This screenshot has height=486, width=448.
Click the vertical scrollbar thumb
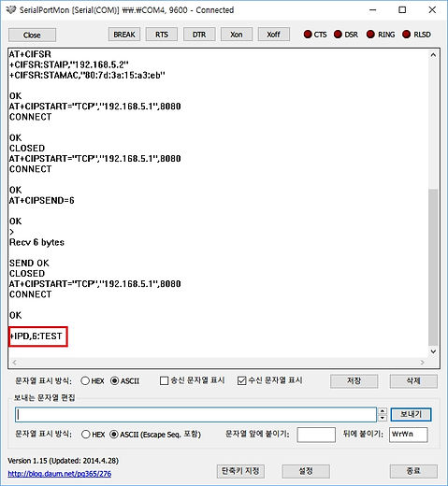[433, 267]
